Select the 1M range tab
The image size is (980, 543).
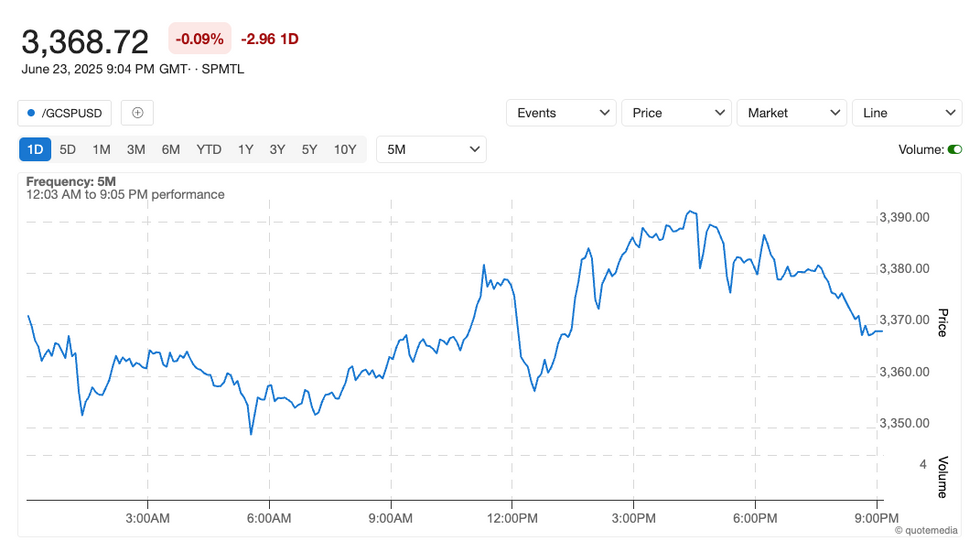click(101, 150)
